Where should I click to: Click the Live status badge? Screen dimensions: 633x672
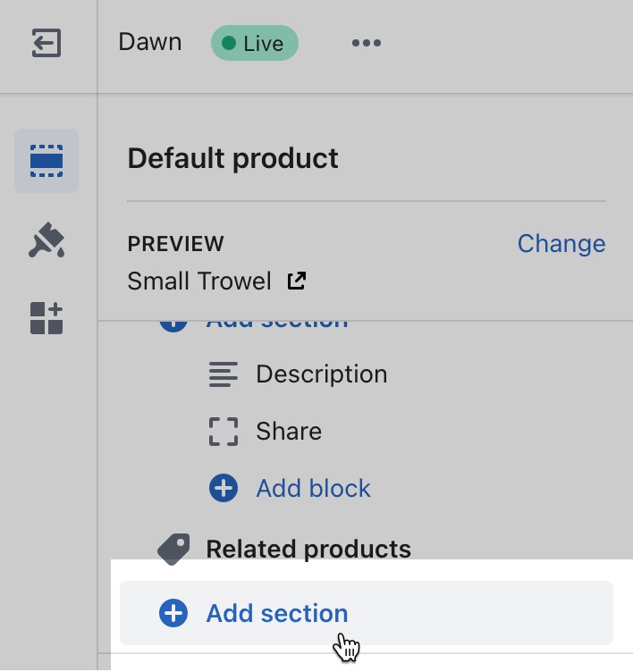coord(254,43)
